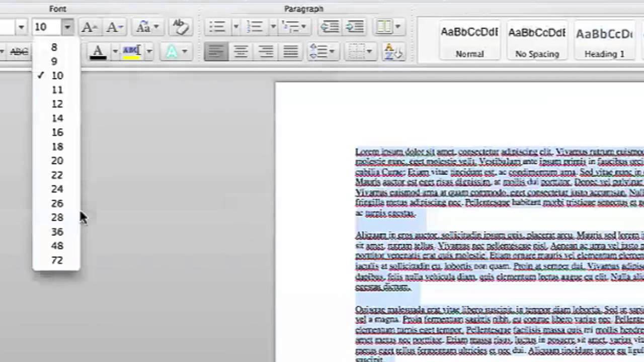This screenshot has height=362, width=644.
Task: Pick font size 48
Action: [56, 246]
